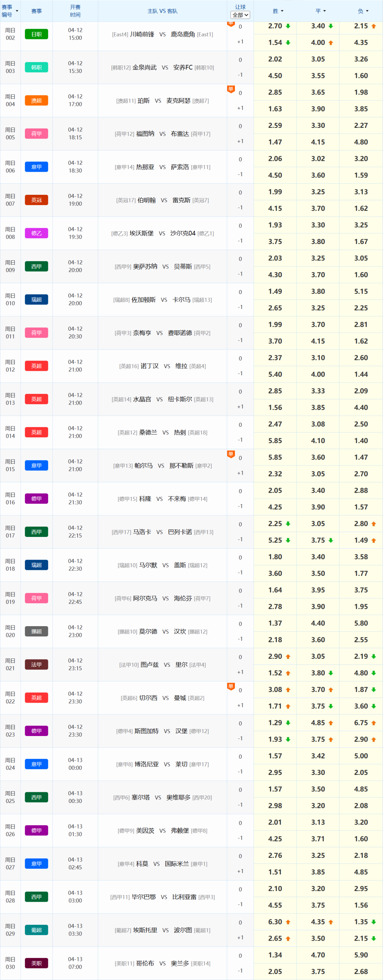Click the 单 badge on match 015 帕尔马 row

(231, 454)
